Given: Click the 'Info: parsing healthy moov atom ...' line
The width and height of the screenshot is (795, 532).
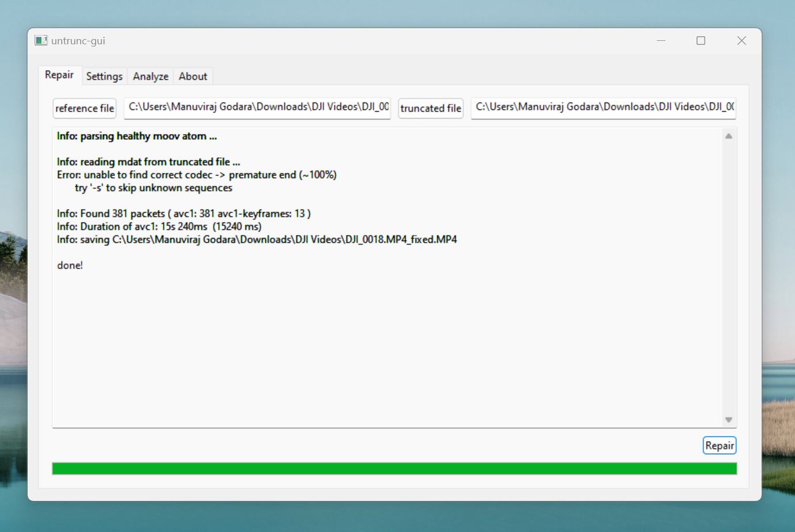Looking at the screenshot, I should tap(137, 136).
